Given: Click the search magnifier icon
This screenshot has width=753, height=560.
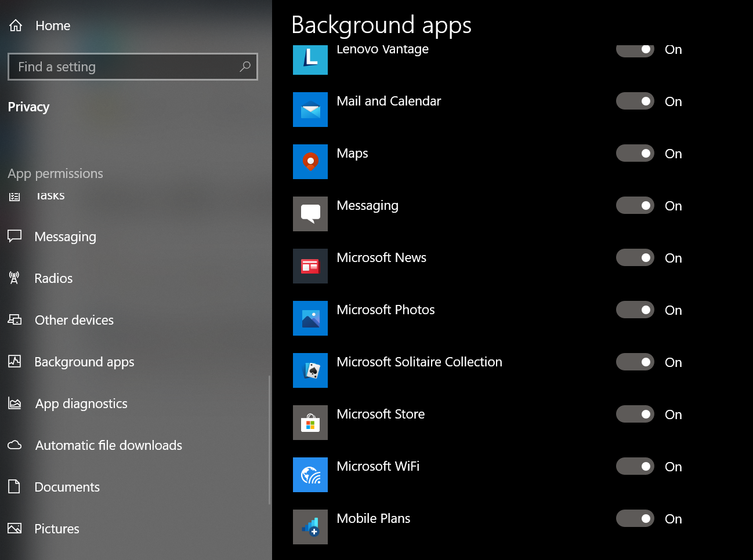Looking at the screenshot, I should 245,67.
